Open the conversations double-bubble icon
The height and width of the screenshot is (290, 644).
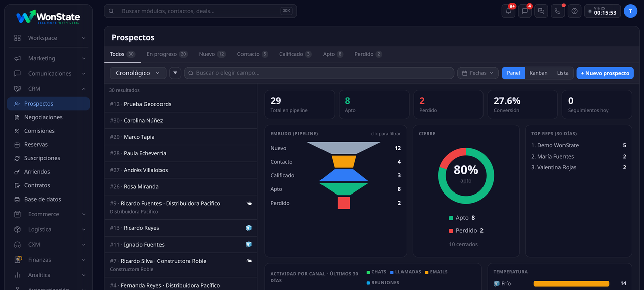pyautogui.click(x=541, y=11)
